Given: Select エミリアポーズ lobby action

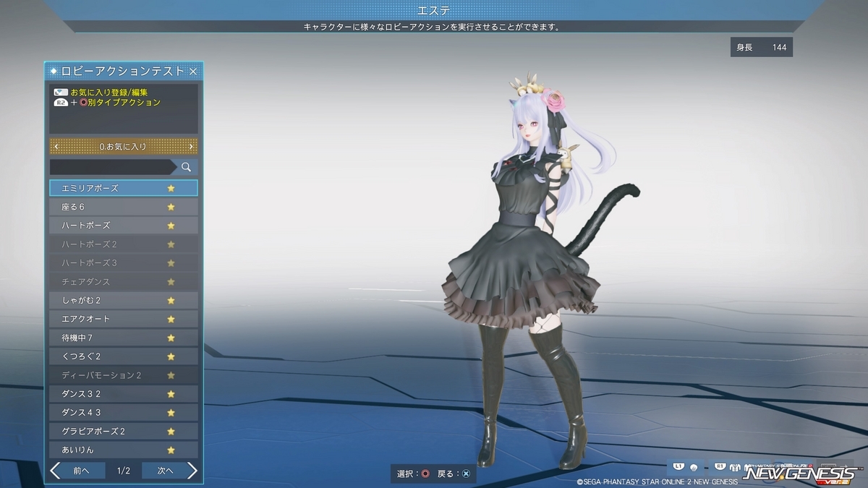Looking at the screenshot, I should pos(124,188).
